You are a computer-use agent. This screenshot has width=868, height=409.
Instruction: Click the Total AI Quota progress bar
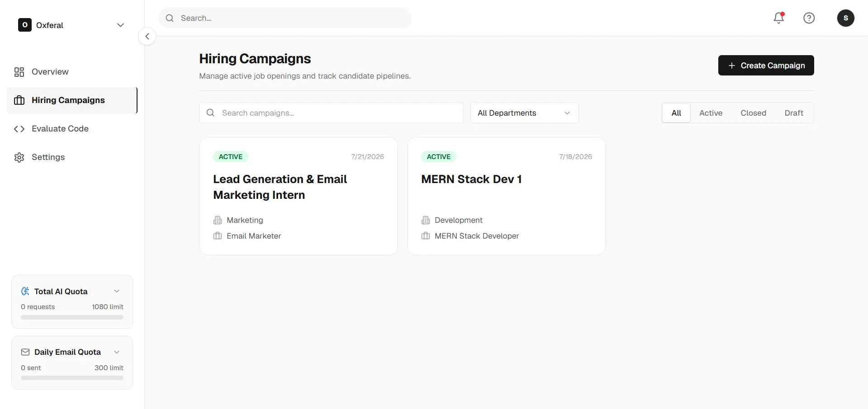72,317
